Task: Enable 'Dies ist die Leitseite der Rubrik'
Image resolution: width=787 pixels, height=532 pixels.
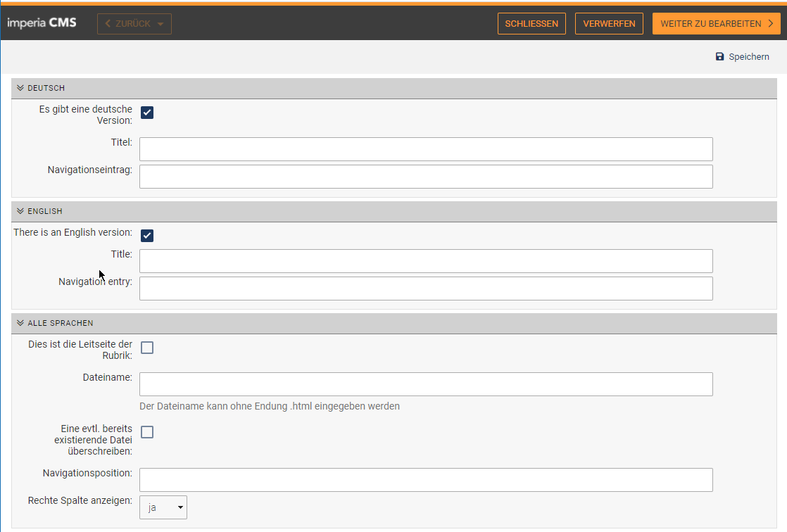Action: pyautogui.click(x=147, y=348)
